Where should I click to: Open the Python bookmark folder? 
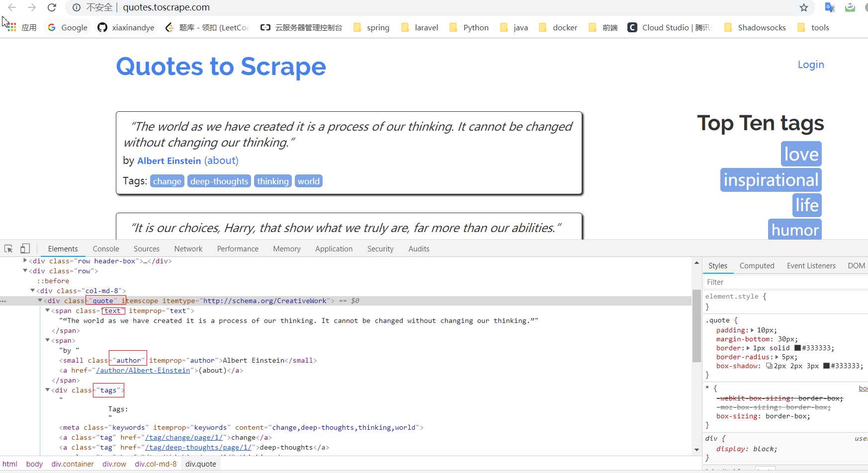tap(469, 27)
